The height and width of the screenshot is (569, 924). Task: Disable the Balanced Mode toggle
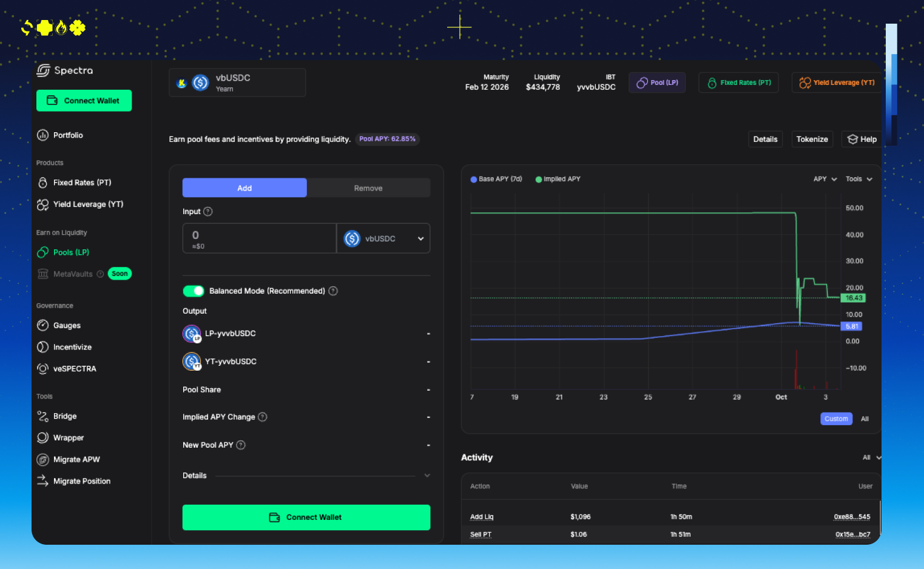(194, 291)
